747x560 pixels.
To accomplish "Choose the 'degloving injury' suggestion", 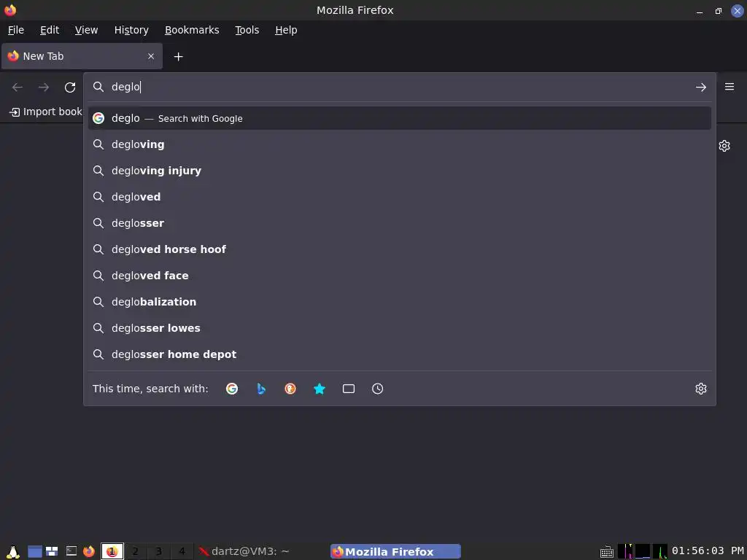I will point(400,171).
